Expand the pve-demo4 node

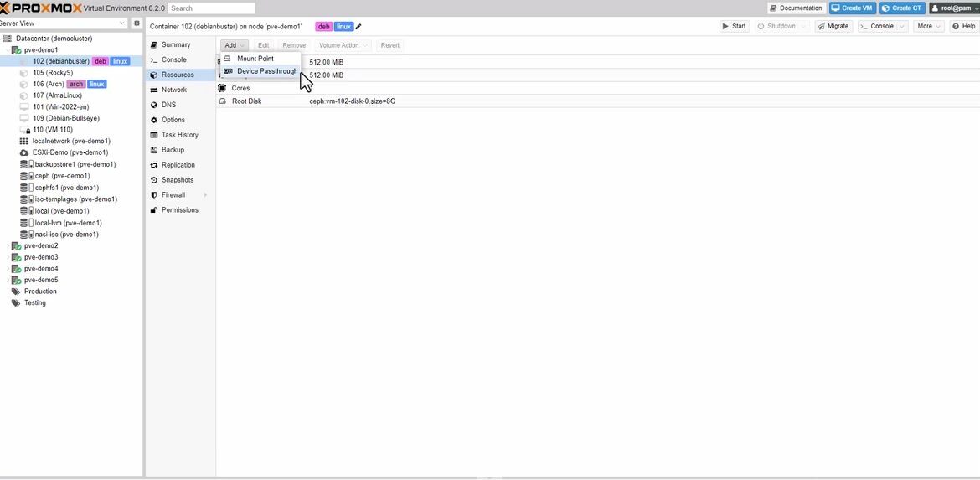click(8, 269)
